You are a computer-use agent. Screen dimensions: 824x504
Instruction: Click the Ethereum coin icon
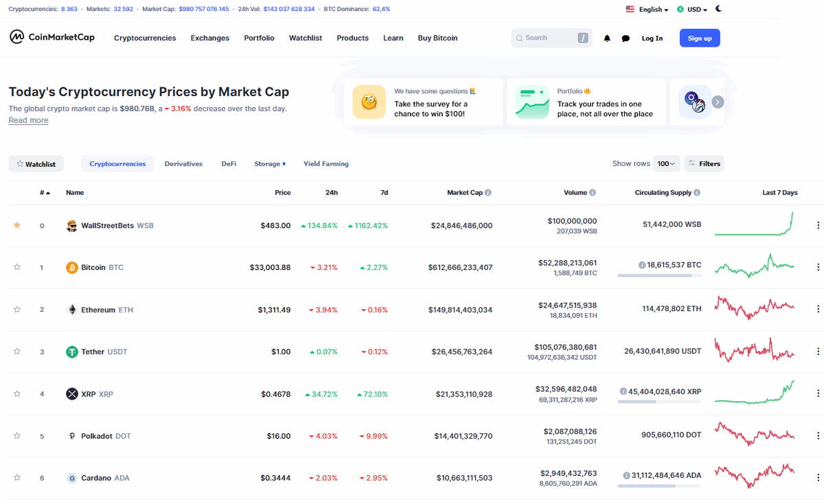click(x=71, y=310)
